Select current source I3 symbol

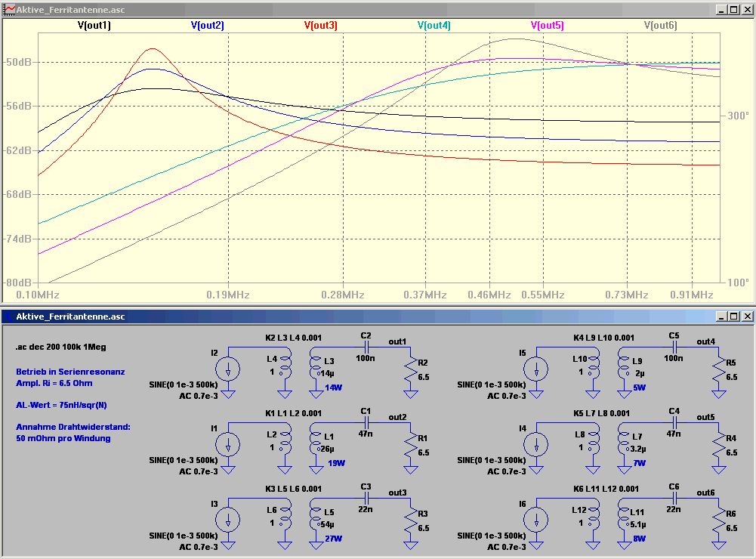[228, 520]
